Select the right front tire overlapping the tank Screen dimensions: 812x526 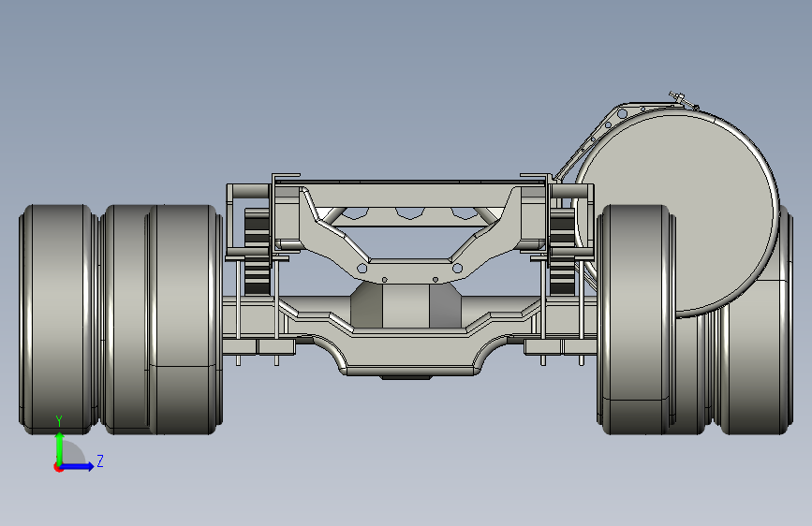tap(637, 319)
